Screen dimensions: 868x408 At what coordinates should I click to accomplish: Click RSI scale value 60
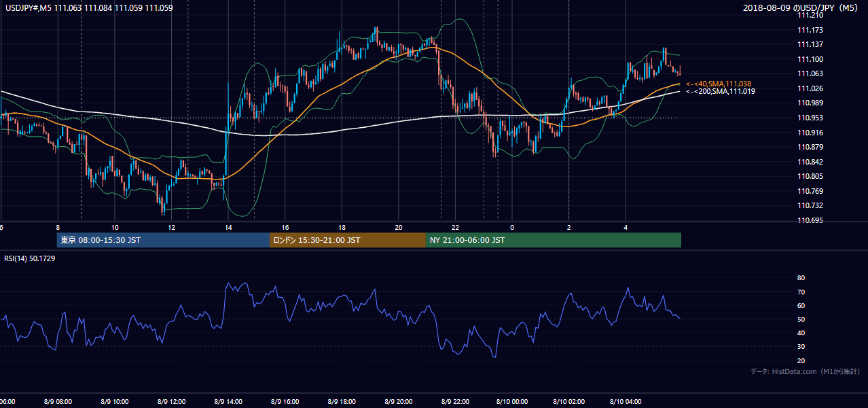click(801, 305)
